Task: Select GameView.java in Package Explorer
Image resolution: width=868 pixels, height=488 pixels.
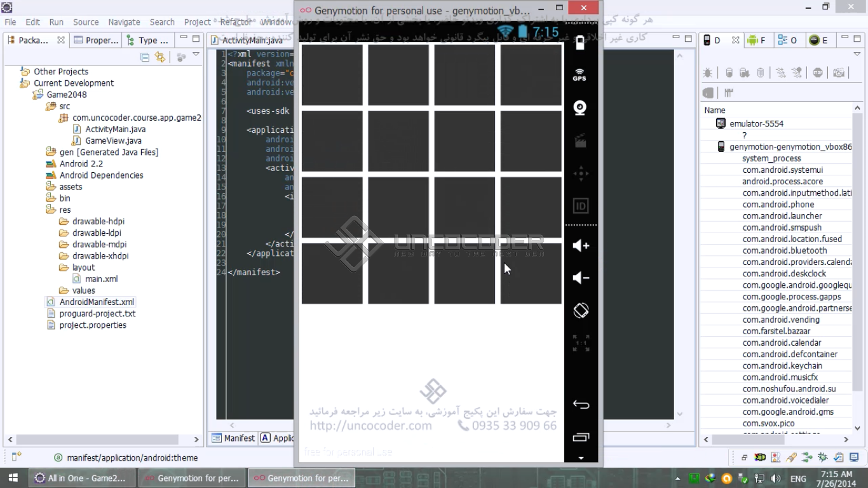Action: [107, 140]
